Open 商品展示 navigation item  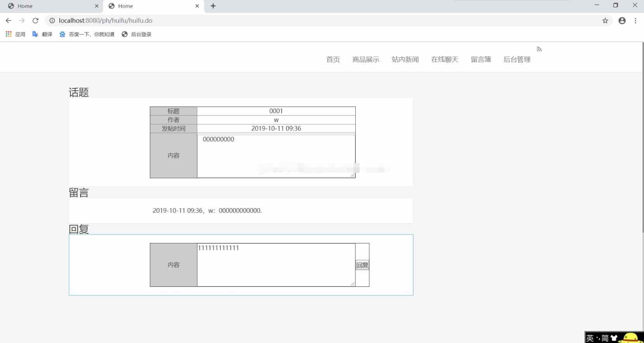click(366, 59)
